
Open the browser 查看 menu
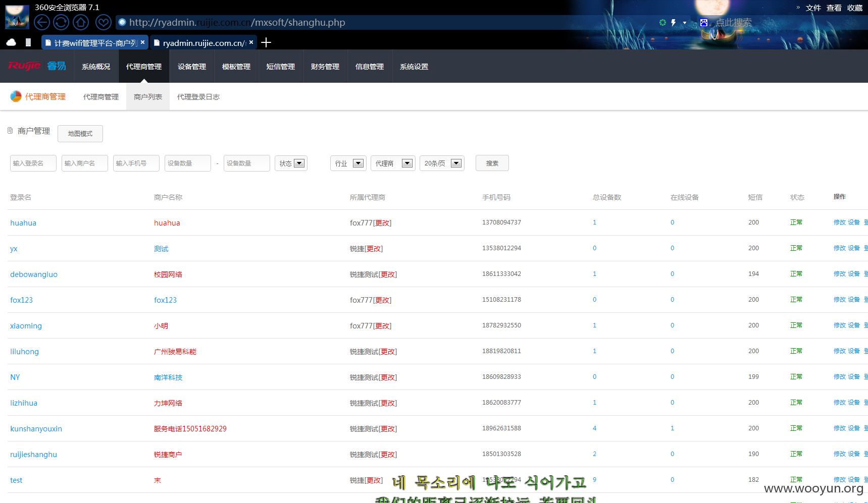[x=834, y=8]
